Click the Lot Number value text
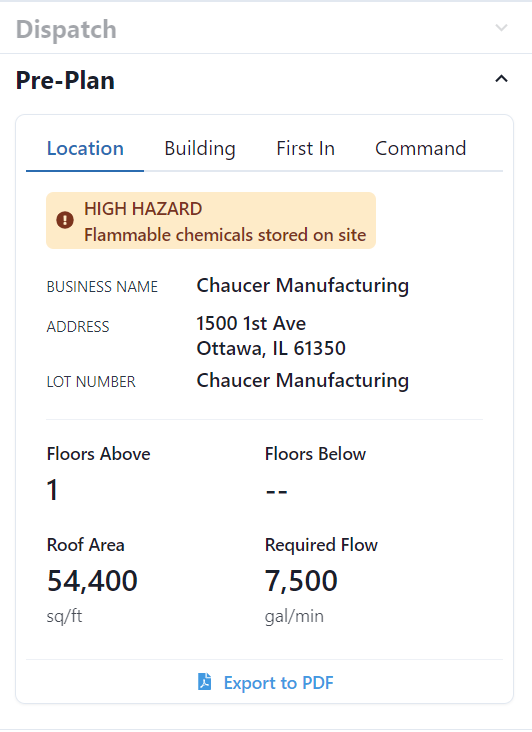Screen dimensions: 532x732 [303, 380]
